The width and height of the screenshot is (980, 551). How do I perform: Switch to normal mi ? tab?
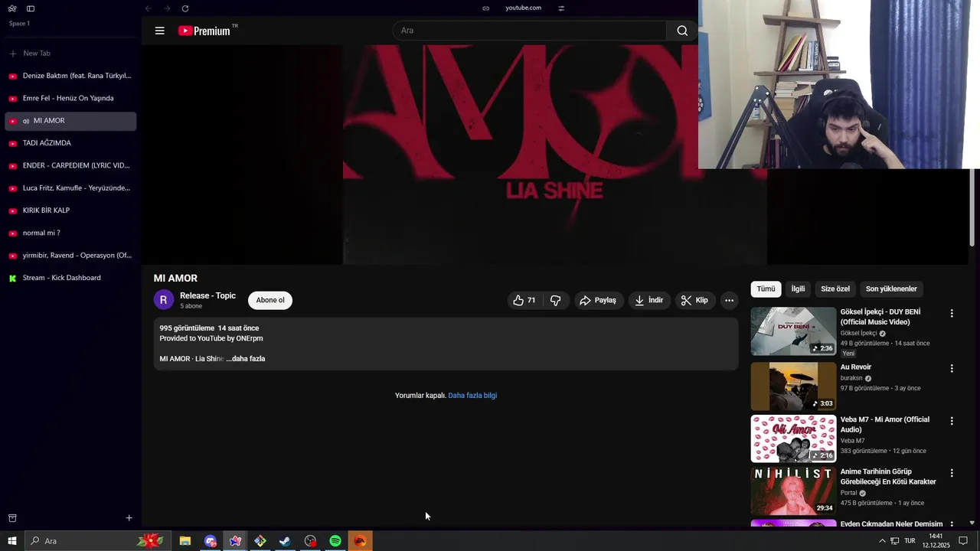[x=70, y=233]
